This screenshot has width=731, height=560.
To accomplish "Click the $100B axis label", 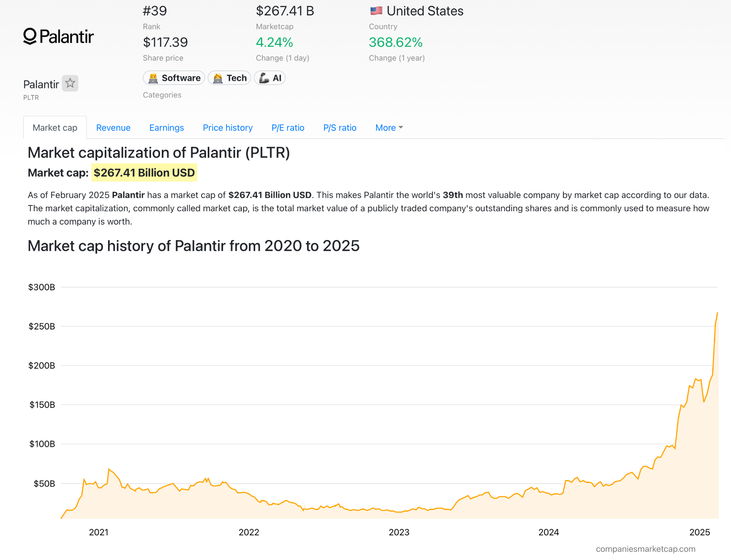I will pos(42,444).
